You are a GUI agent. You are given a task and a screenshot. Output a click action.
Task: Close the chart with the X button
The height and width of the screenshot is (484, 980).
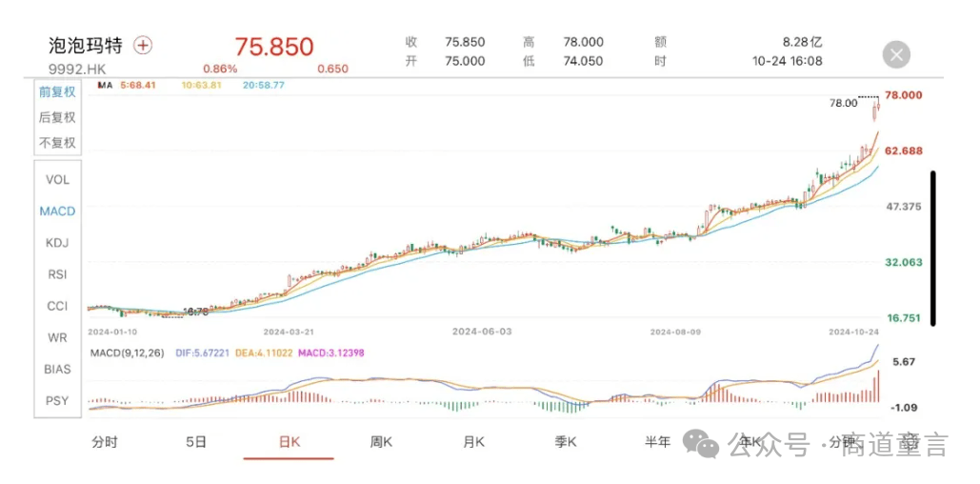[x=896, y=54]
